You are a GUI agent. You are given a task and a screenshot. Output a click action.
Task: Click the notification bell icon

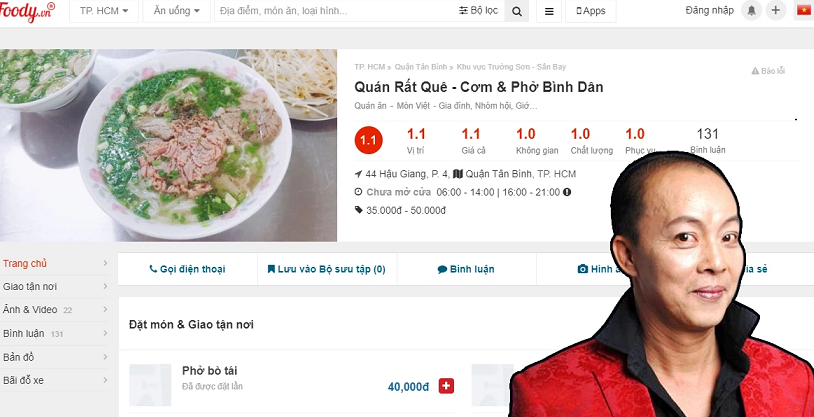pos(751,10)
